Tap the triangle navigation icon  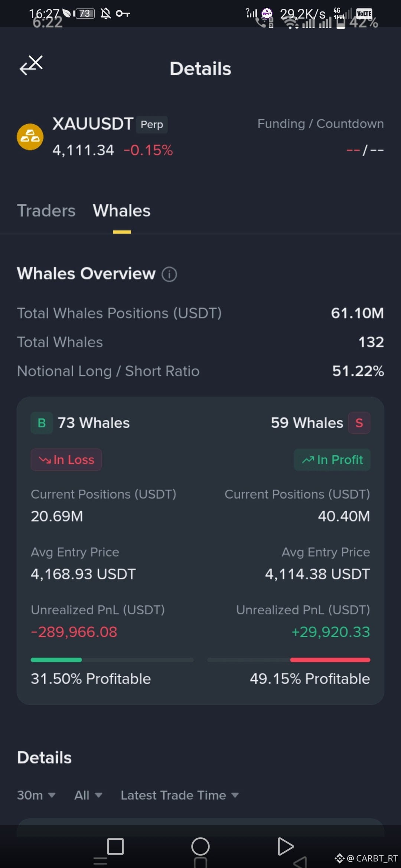pyautogui.click(x=286, y=846)
